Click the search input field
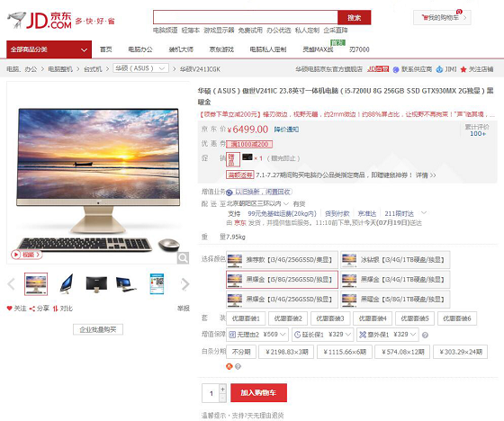The width and height of the screenshot is (504, 421). pyautogui.click(x=246, y=17)
